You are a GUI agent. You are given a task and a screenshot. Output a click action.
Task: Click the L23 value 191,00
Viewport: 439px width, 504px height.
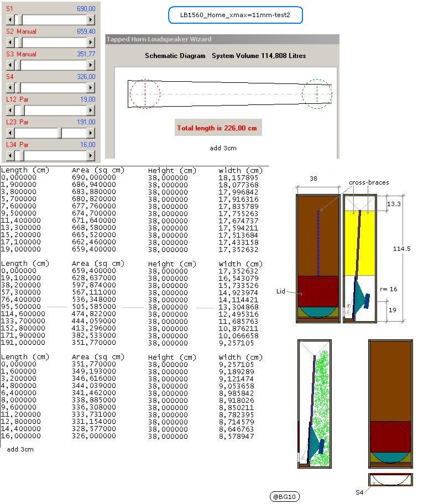[x=86, y=122]
